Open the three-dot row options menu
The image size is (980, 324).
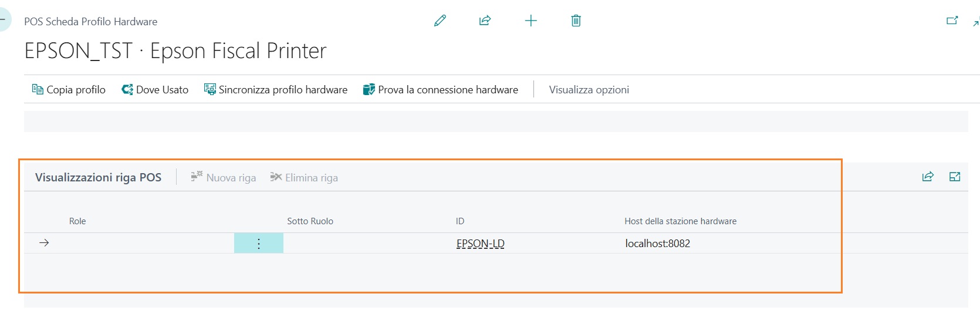259,244
